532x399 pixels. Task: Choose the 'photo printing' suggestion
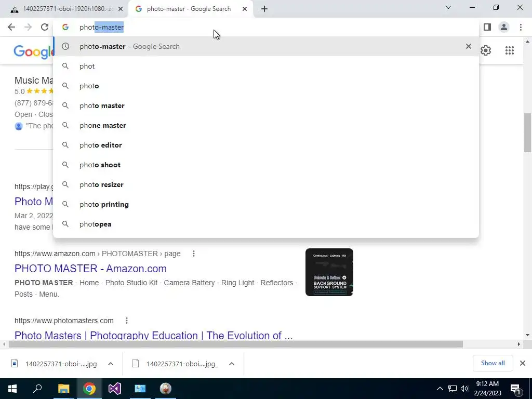(266, 204)
